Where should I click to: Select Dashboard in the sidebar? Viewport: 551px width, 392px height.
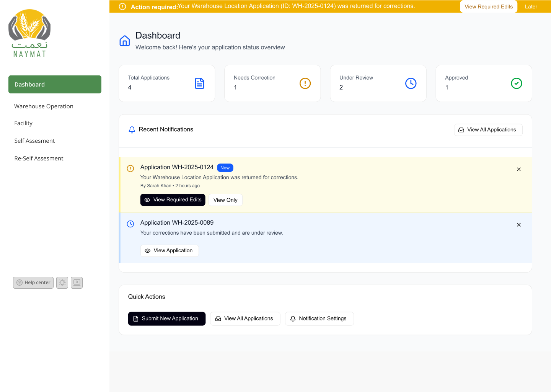pyautogui.click(x=55, y=85)
